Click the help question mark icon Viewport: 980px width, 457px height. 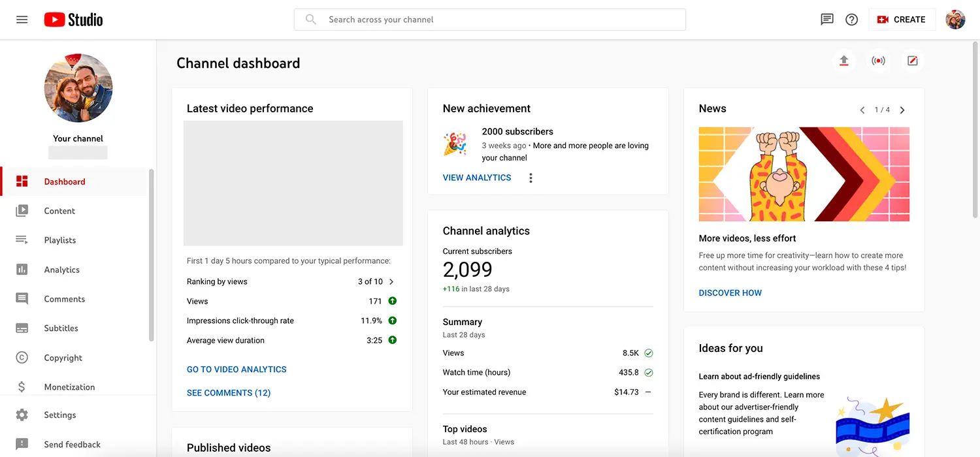851,19
